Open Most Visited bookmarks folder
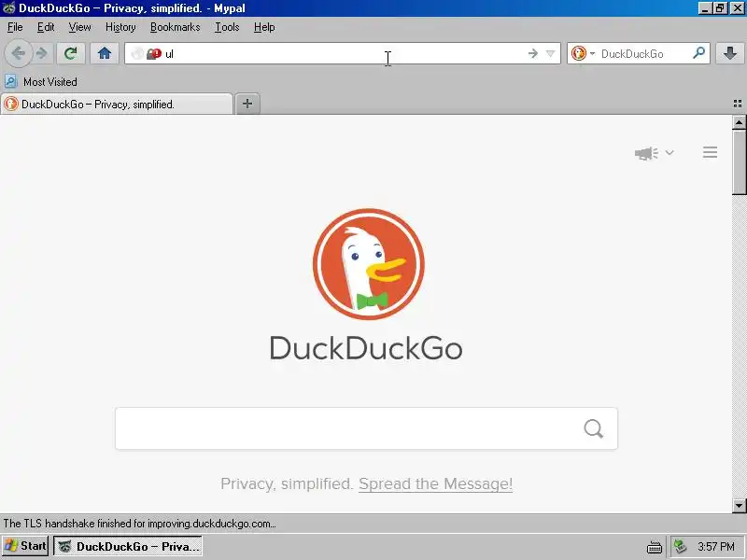Image resolution: width=747 pixels, height=560 pixels. coord(41,82)
